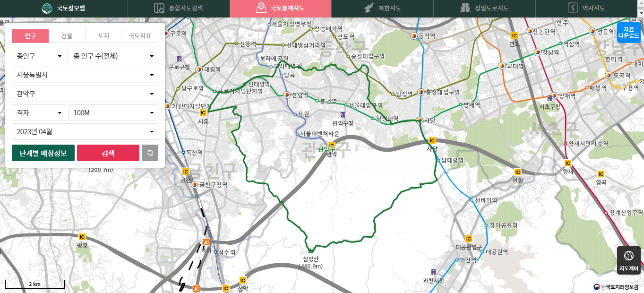Click the 시흥 IC marker
The width and height of the screenshot is (644, 293).
[203, 112]
